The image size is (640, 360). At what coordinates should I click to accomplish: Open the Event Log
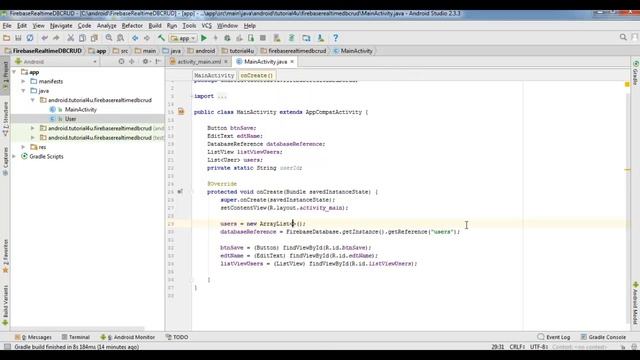click(x=554, y=337)
